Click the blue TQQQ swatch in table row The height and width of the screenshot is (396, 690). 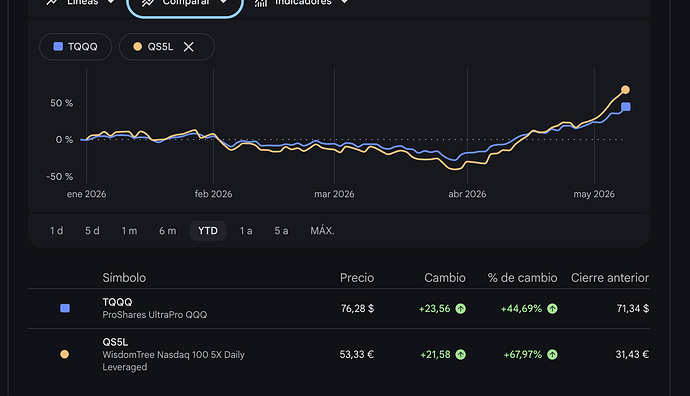point(65,308)
